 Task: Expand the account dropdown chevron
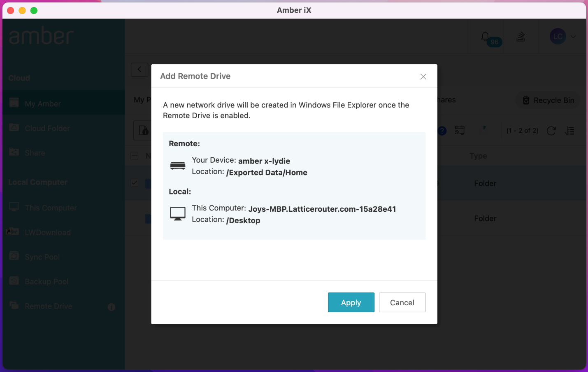(x=573, y=37)
